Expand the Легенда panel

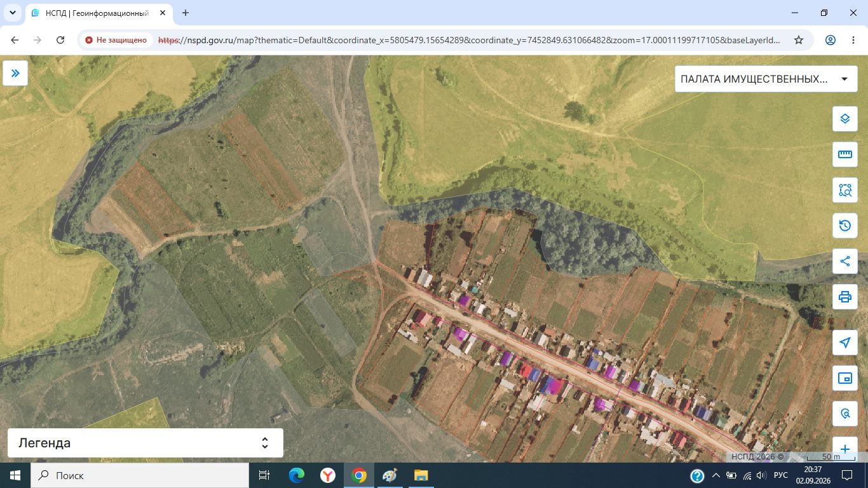coord(145,443)
